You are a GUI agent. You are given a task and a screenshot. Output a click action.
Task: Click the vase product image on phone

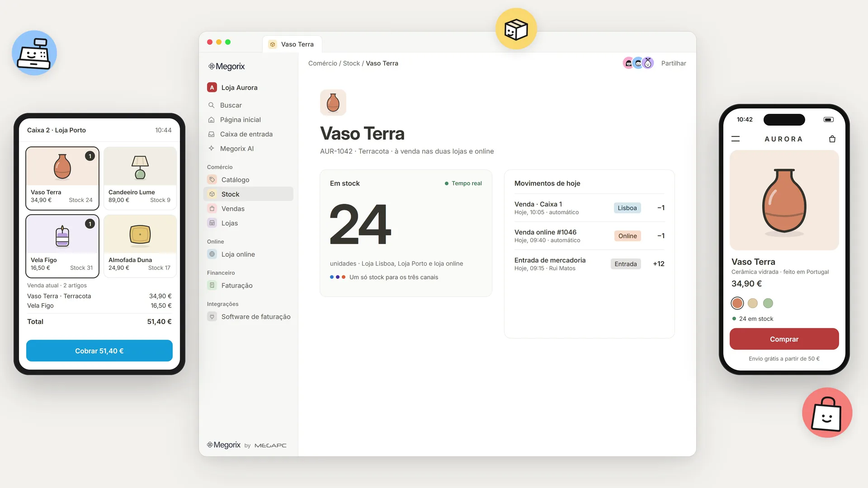click(784, 200)
